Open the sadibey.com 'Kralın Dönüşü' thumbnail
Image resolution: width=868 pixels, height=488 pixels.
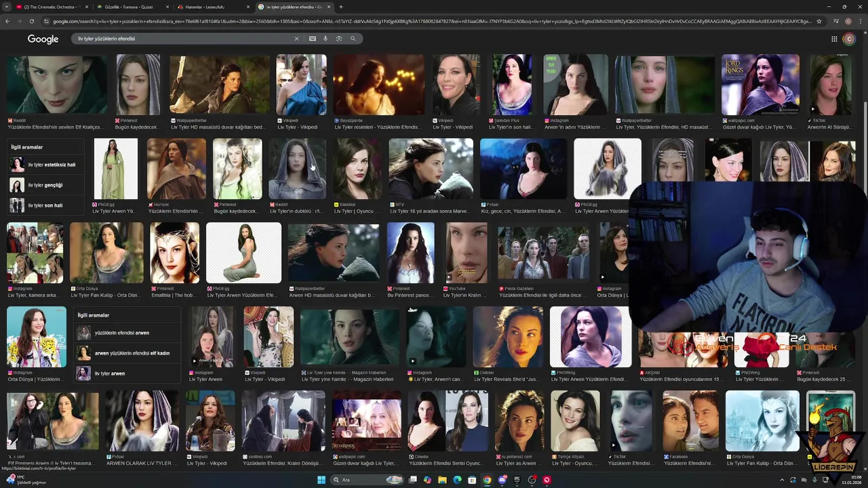(x=283, y=421)
